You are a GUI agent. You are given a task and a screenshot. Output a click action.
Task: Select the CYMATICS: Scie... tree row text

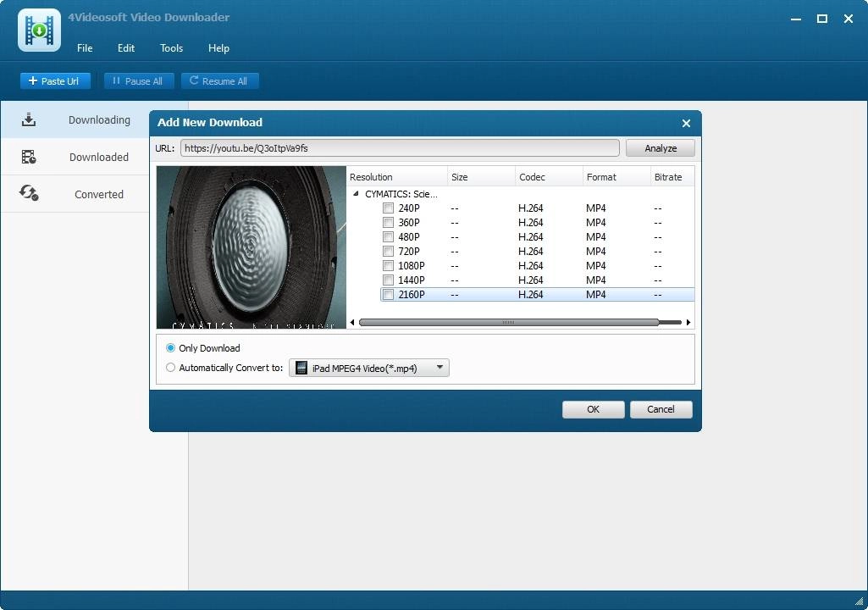pyautogui.click(x=401, y=194)
